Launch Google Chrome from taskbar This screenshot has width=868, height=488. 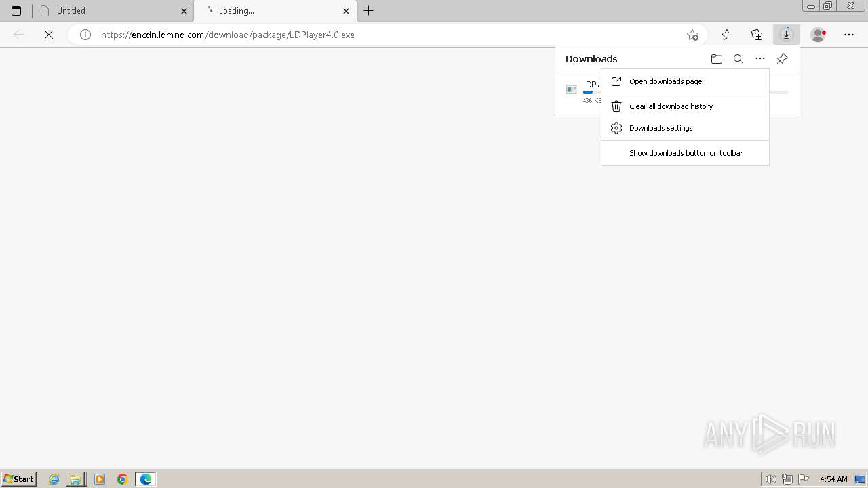coord(123,479)
